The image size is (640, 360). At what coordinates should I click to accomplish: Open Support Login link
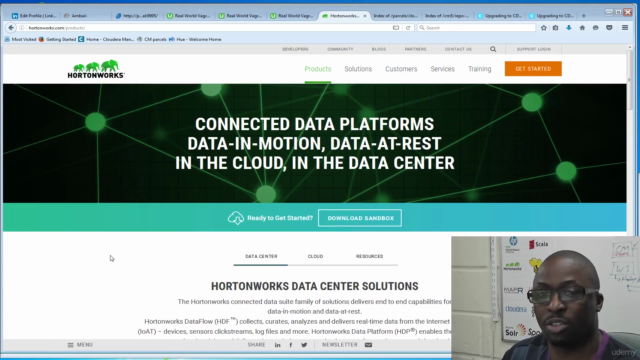(533, 49)
